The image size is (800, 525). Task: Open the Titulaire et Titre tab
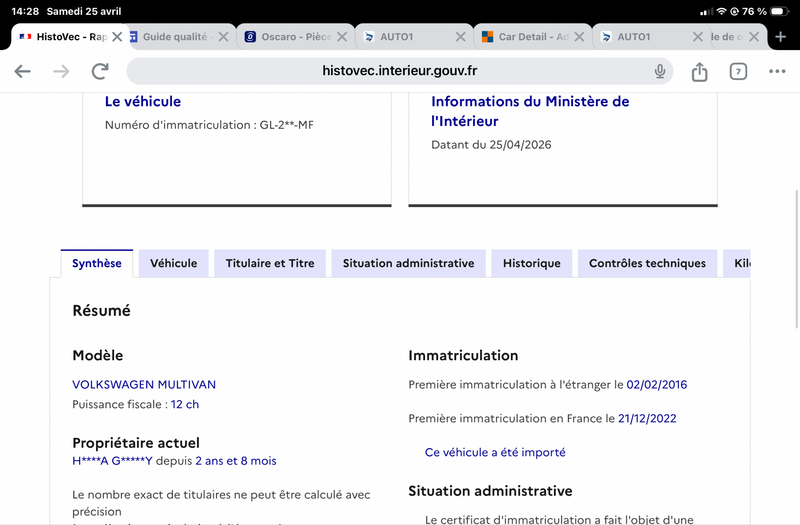point(270,263)
